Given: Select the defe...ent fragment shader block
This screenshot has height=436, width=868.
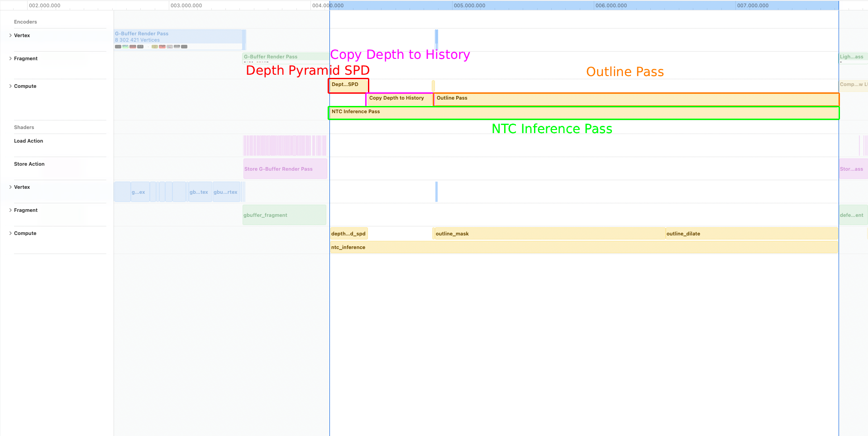Looking at the screenshot, I should (853, 215).
